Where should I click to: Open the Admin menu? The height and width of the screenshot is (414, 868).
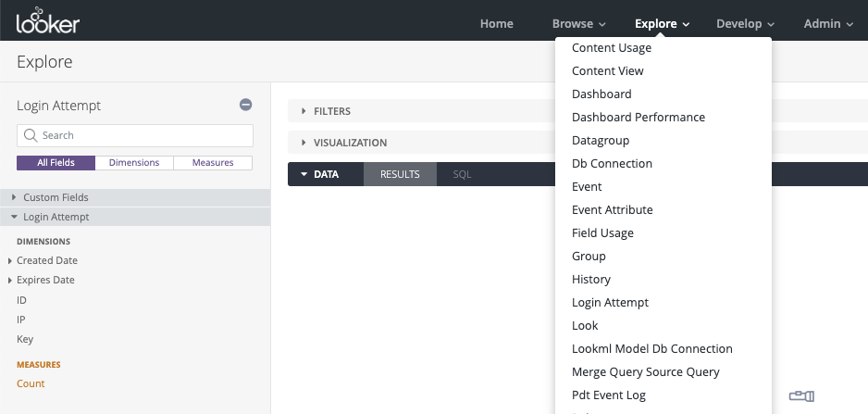(x=829, y=24)
